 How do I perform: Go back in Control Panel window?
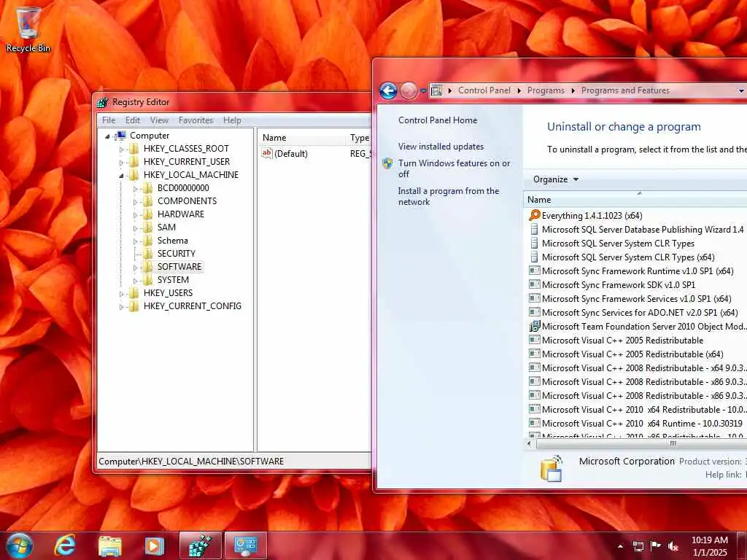[x=388, y=90]
